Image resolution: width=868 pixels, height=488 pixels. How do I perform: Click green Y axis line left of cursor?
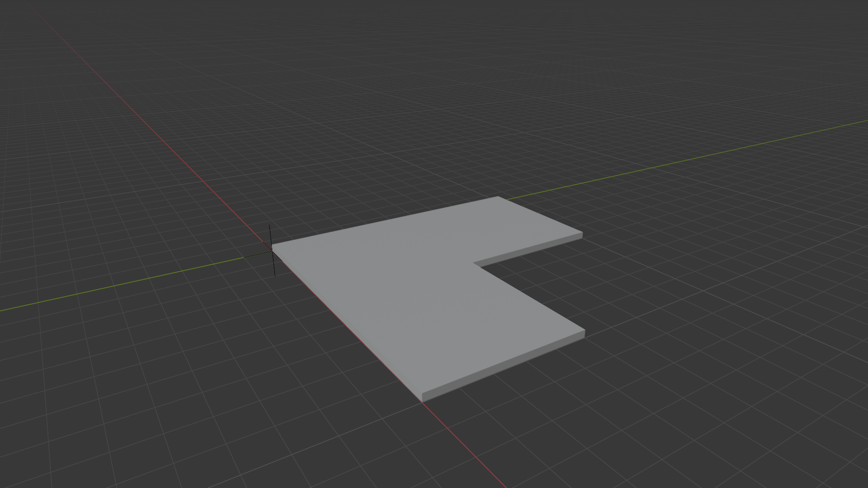(x=136, y=282)
